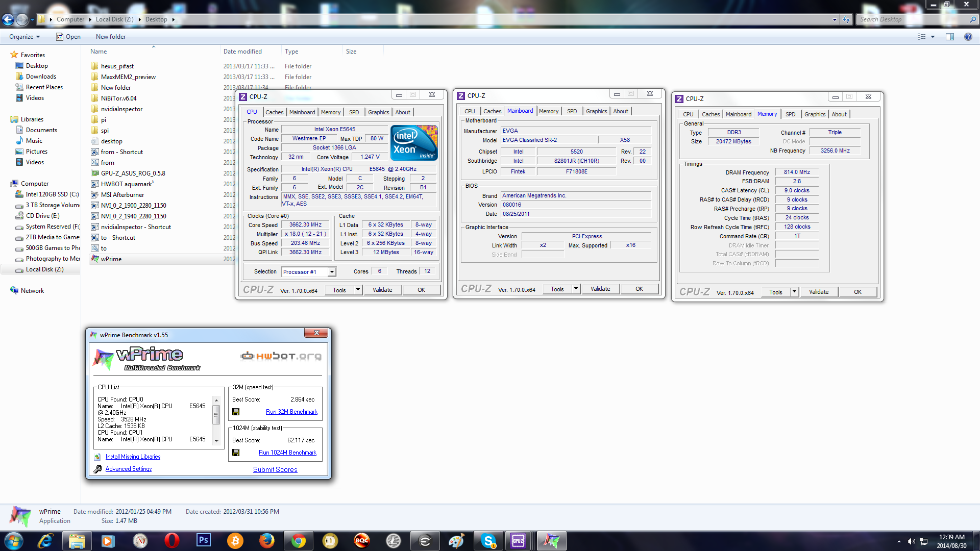Open the hexus_pifast folder
This screenshot has height=551, width=980.
[x=117, y=66]
